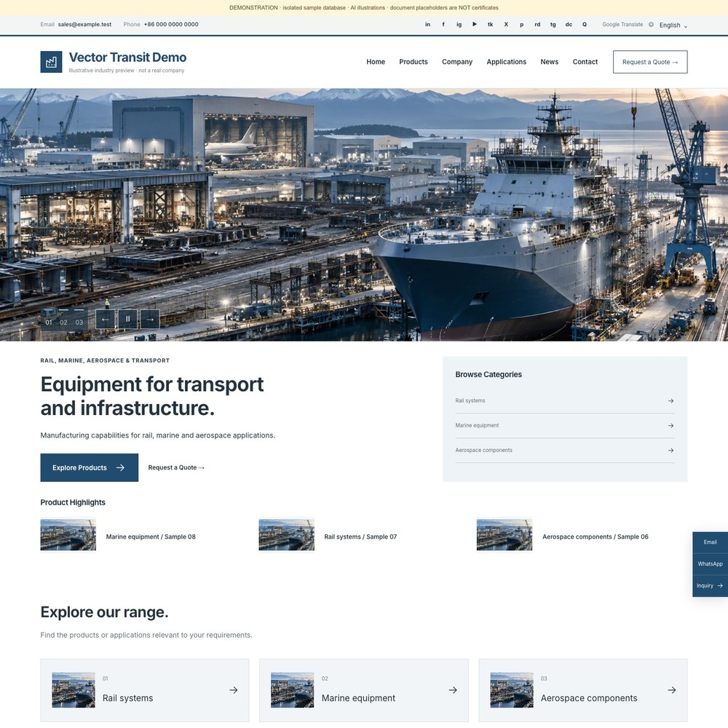The width and height of the screenshot is (728, 728).
Task: Open Rail systems in Browse Categories
Action: (565, 400)
